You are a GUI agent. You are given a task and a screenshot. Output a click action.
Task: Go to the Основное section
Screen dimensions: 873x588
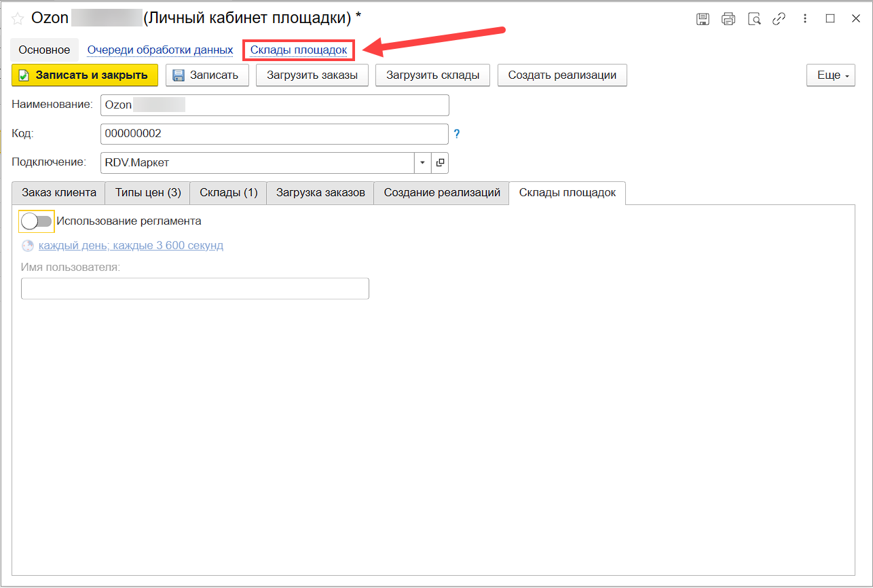point(44,50)
